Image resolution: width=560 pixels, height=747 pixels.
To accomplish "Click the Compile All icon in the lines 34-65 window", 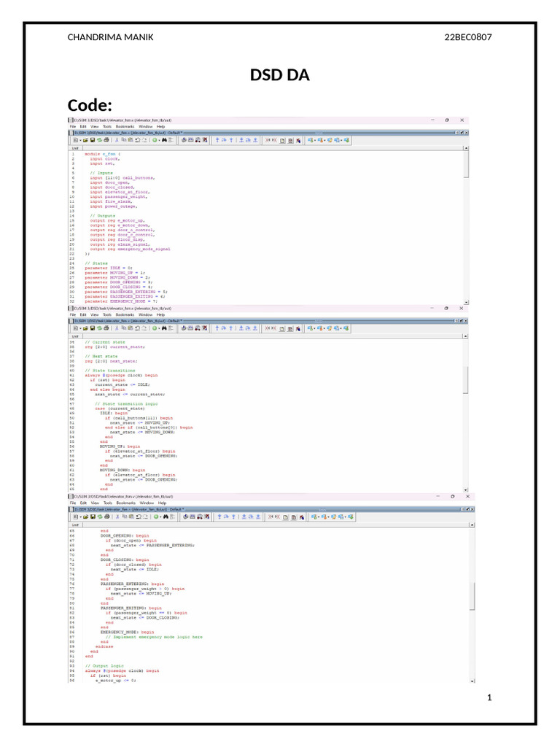I will pos(190,329).
